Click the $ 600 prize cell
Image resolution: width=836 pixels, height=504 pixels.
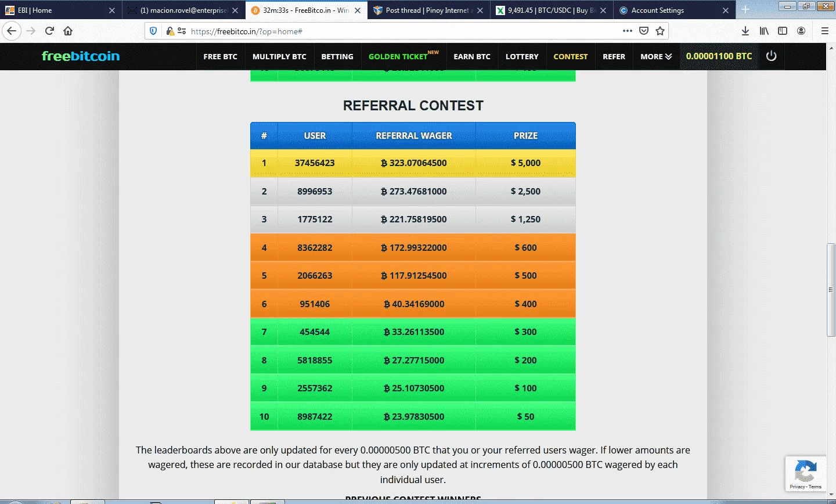click(525, 247)
